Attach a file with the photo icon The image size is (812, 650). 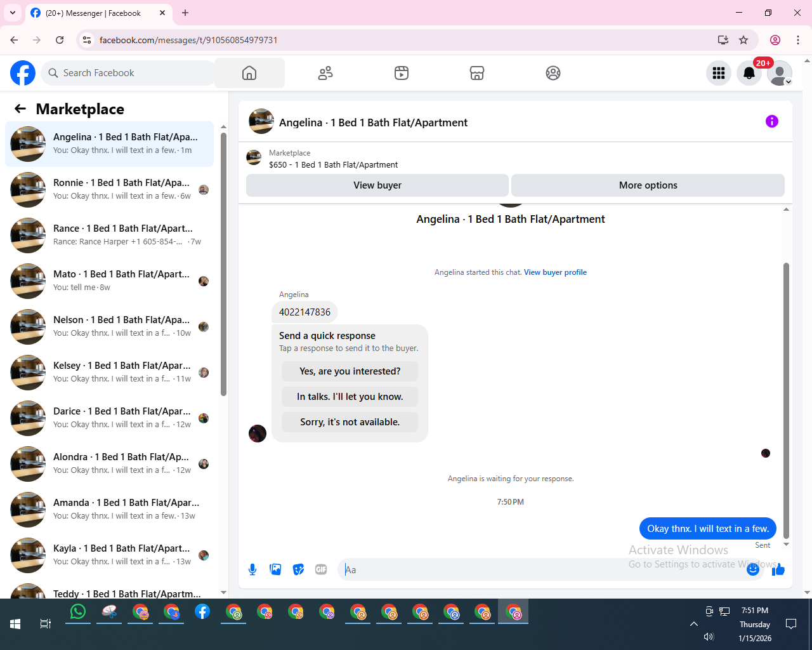pos(275,569)
